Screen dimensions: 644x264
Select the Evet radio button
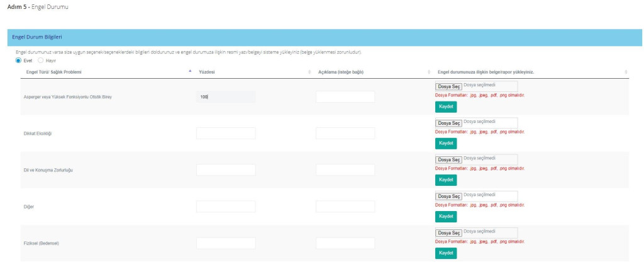tap(18, 60)
